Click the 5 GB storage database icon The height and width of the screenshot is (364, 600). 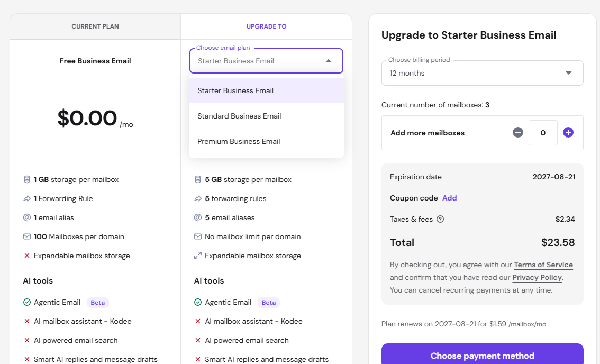click(198, 179)
